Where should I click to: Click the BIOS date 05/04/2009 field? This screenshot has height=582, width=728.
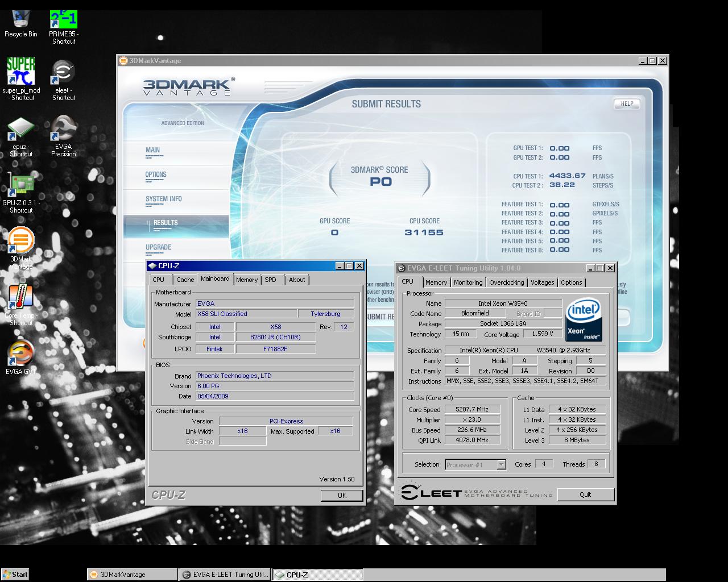pyautogui.click(x=275, y=396)
